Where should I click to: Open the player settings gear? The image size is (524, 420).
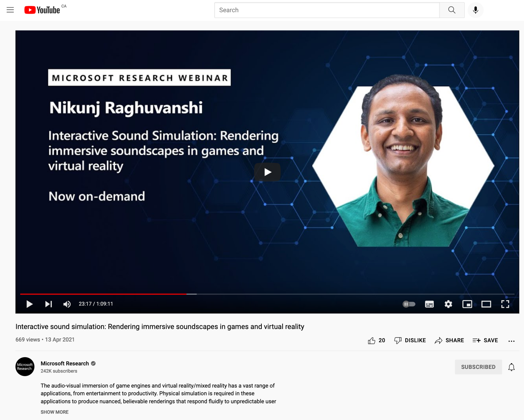click(448, 304)
